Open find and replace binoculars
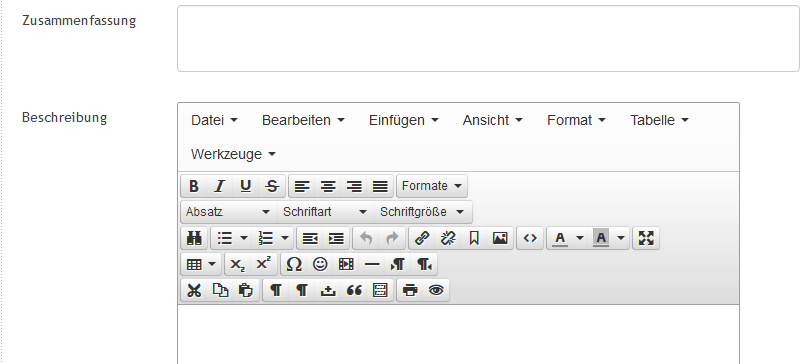This screenshot has height=364, width=803. 194,238
